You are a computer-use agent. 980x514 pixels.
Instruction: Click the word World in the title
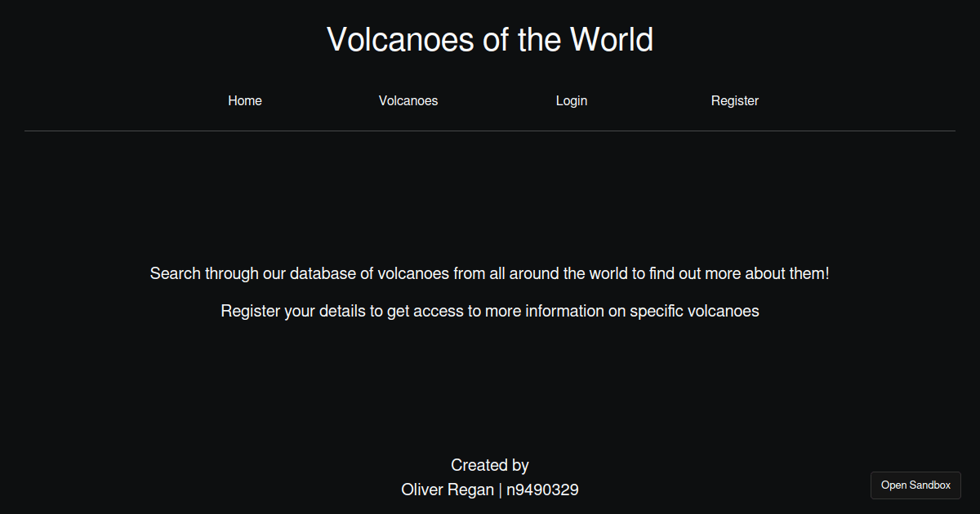click(x=612, y=39)
